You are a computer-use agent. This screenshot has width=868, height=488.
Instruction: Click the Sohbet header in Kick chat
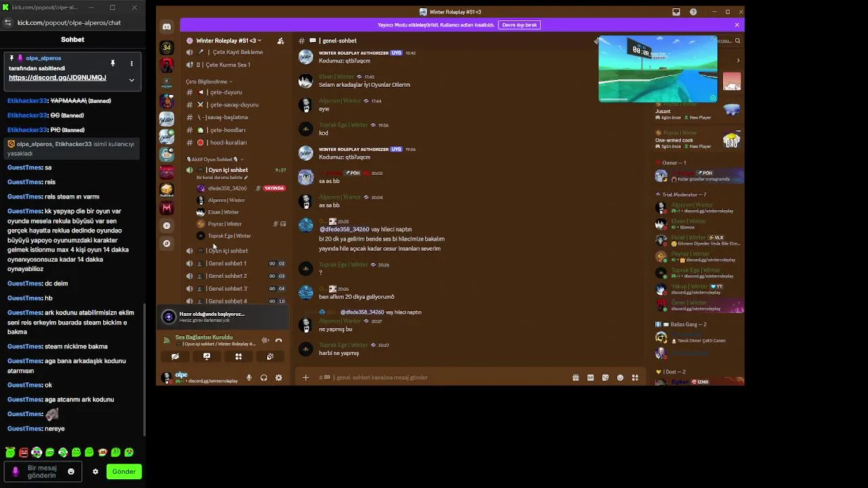[x=73, y=39]
